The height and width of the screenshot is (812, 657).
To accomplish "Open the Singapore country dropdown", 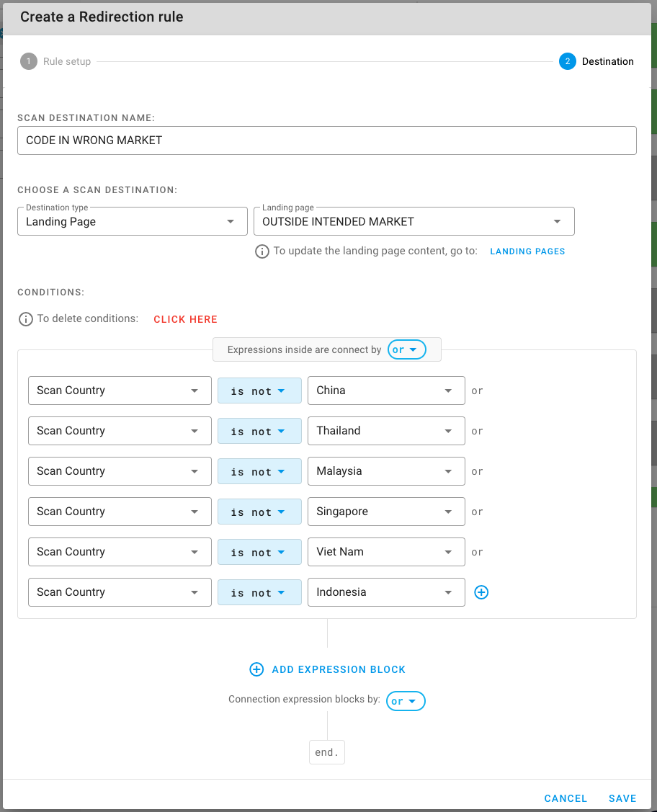I will (386, 512).
